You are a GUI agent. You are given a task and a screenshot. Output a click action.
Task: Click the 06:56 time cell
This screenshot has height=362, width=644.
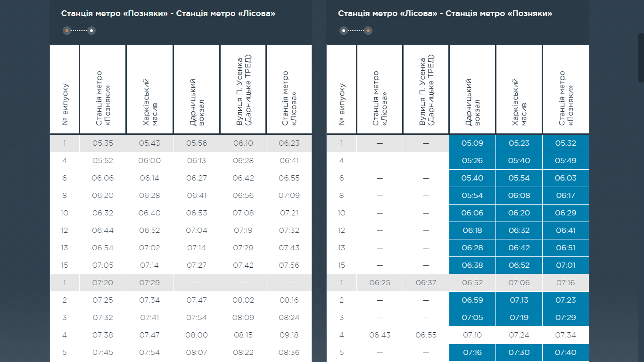(243, 196)
